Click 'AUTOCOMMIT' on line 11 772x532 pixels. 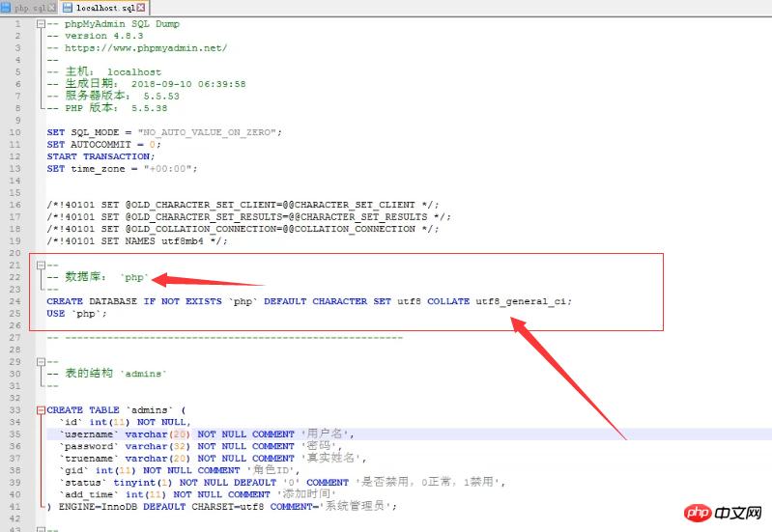pyautogui.click(x=100, y=145)
